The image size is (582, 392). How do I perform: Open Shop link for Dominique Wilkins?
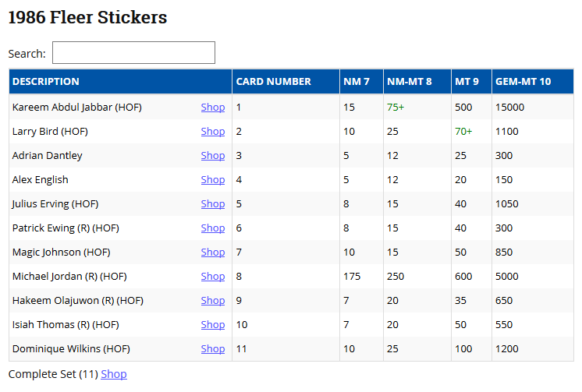pyautogui.click(x=212, y=349)
